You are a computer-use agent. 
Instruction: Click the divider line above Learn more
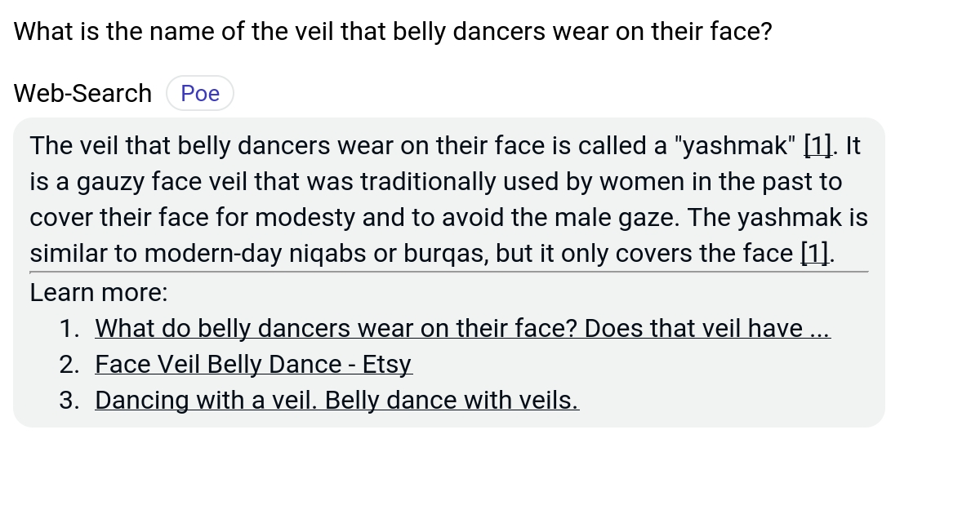pos(449,272)
